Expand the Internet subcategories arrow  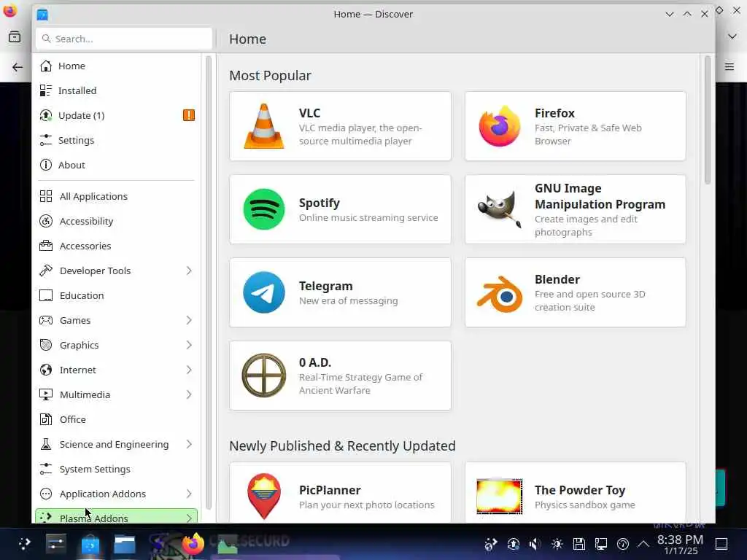[x=189, y=370]
